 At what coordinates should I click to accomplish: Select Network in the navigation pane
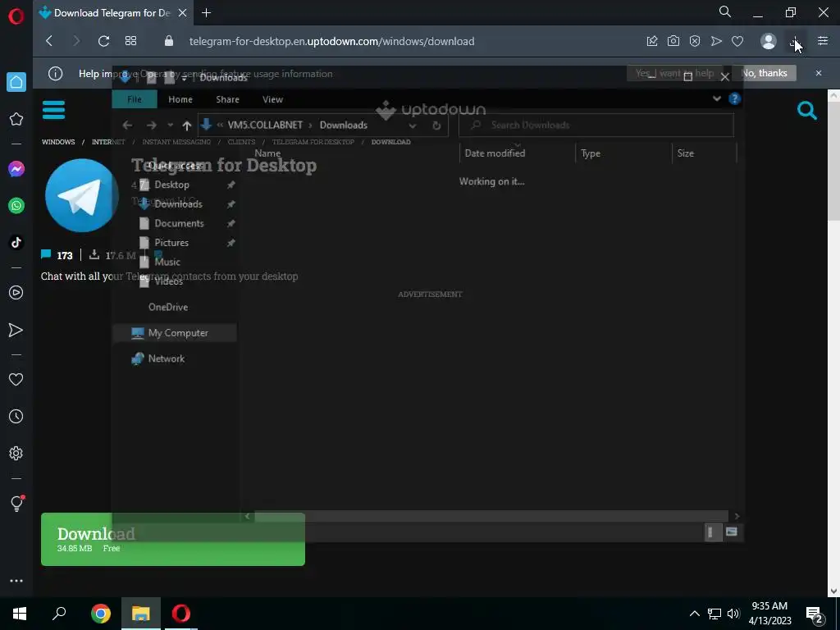(166, 358)
